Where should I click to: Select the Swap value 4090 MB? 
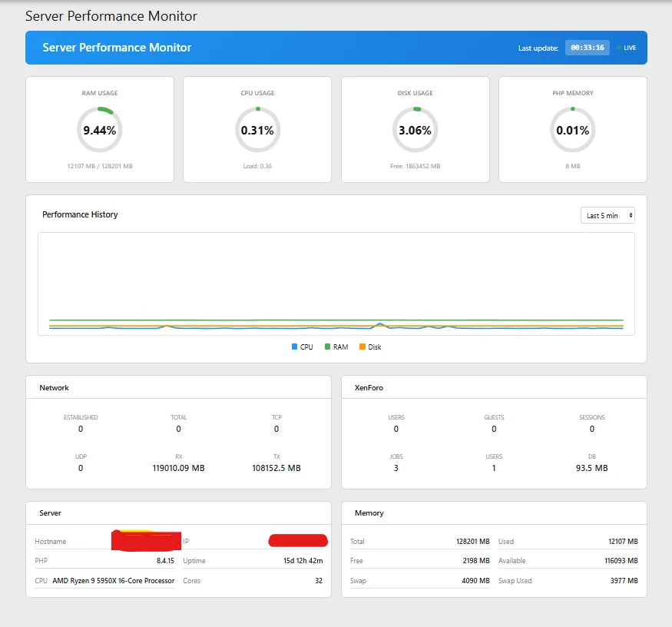click(x=475, y=580)
